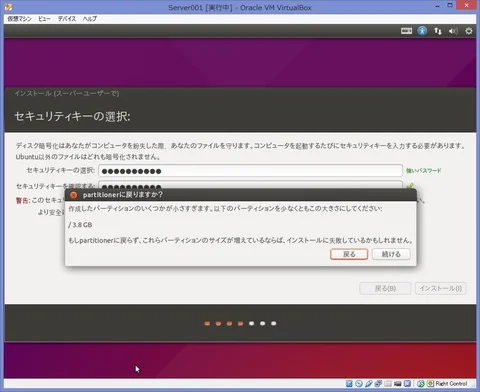Open the 仮想マシン menu
This screenshot has height=392, width=480.
click(x=19, y=19)
